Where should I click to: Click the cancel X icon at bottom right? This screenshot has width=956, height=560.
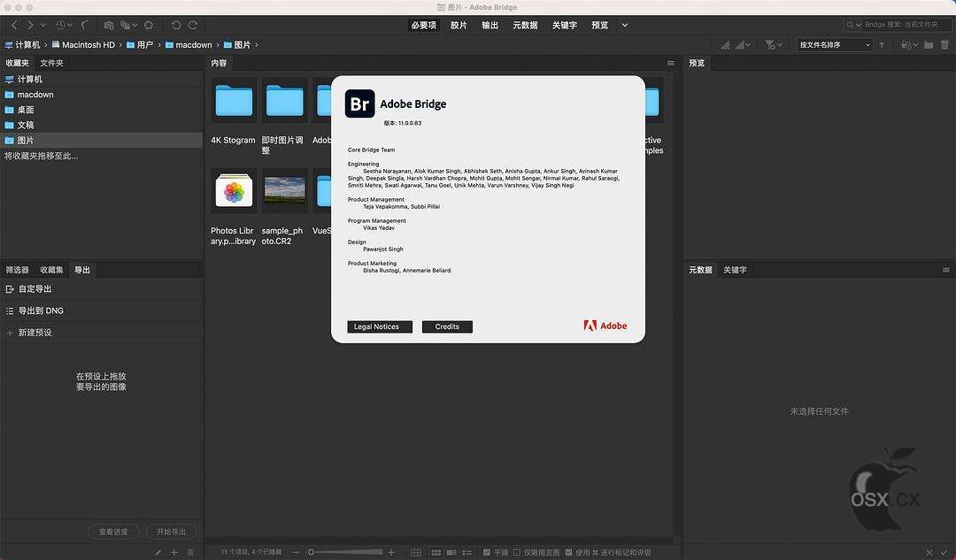click(x=929, y=552)
